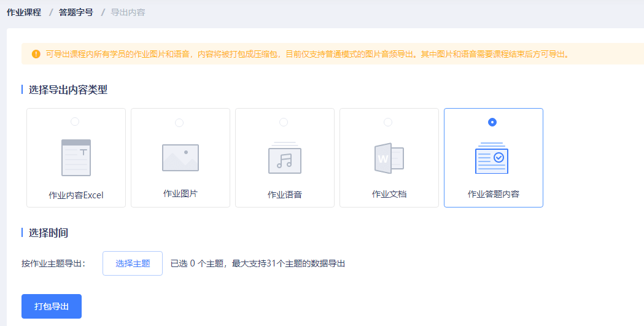
Task: Click the 打包导出 button
Action: 52,306
